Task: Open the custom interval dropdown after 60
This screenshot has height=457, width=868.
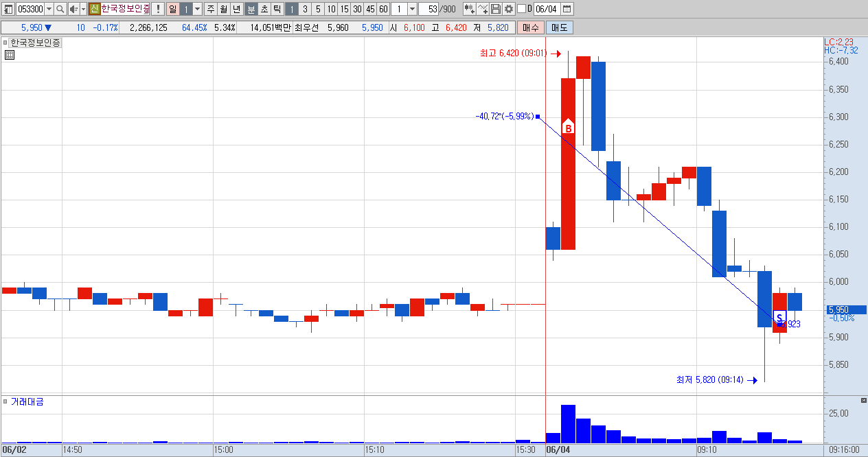Action: pyautogui.click(x=412, y=9)
